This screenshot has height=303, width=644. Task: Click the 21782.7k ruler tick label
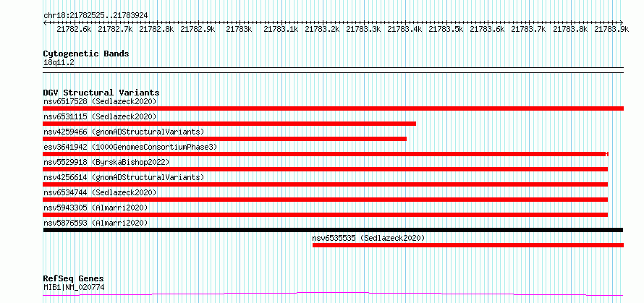pos(115,29)
